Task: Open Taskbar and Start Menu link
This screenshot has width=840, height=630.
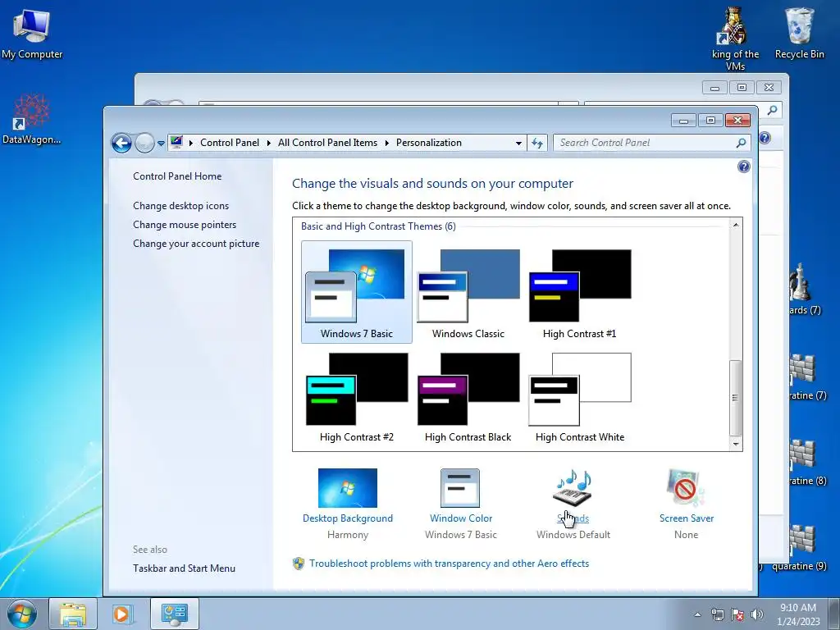Action: 185,568
